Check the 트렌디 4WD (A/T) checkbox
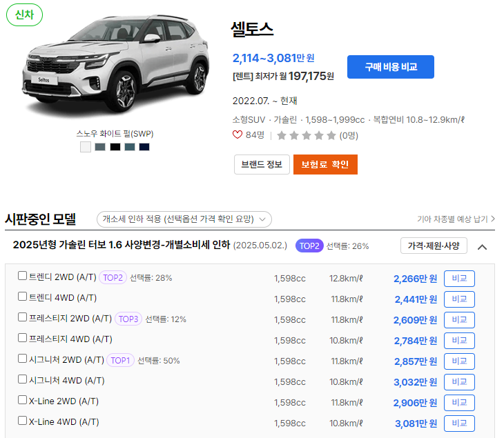 (x=22, y=296)
